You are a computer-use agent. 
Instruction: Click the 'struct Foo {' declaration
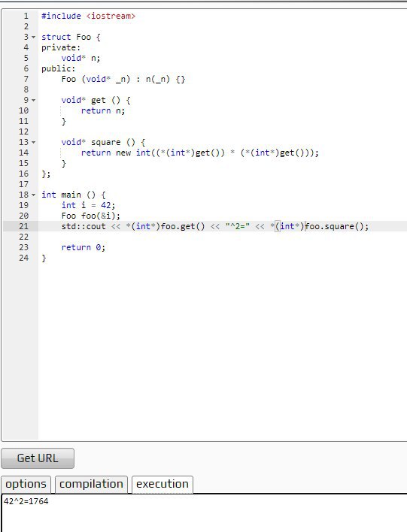[x=71, y=37]
